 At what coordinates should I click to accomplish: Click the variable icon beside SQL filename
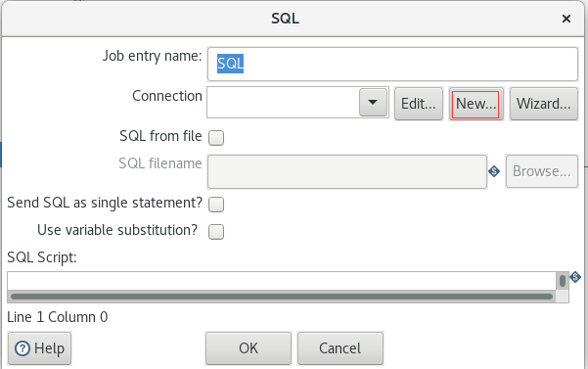pyautogui.click(x=494, y=171)
